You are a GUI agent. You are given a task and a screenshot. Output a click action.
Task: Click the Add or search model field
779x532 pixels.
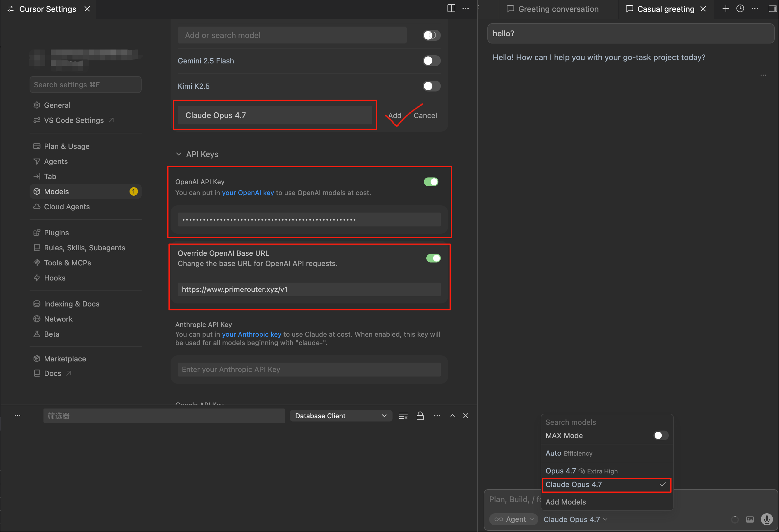point(292,35)
